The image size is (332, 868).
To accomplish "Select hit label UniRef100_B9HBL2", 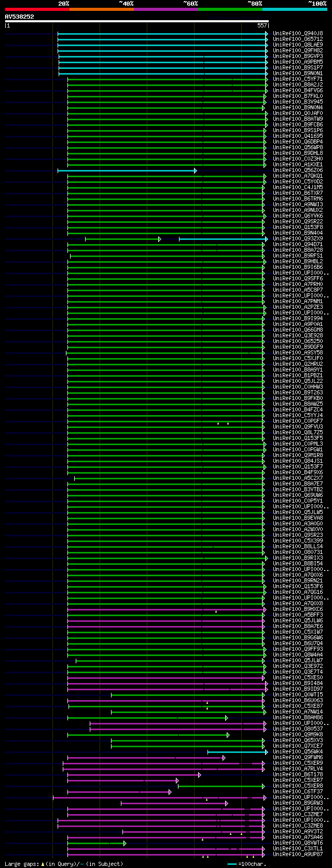I will pos(298,261).
